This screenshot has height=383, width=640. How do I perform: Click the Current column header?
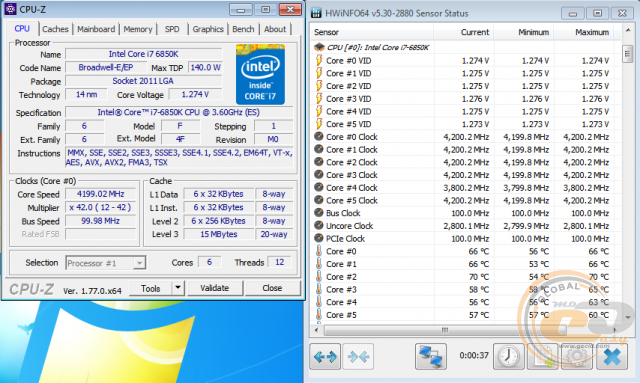[463, 32]
